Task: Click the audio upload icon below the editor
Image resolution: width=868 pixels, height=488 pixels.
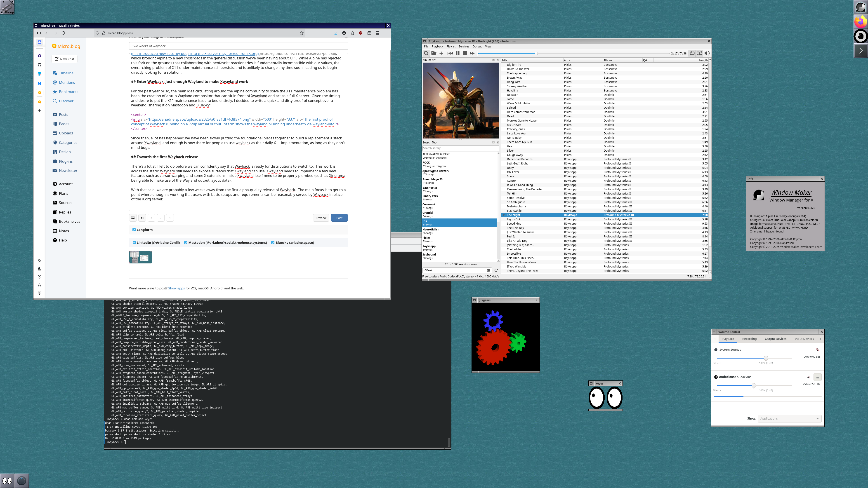Action: pos(142,218)
